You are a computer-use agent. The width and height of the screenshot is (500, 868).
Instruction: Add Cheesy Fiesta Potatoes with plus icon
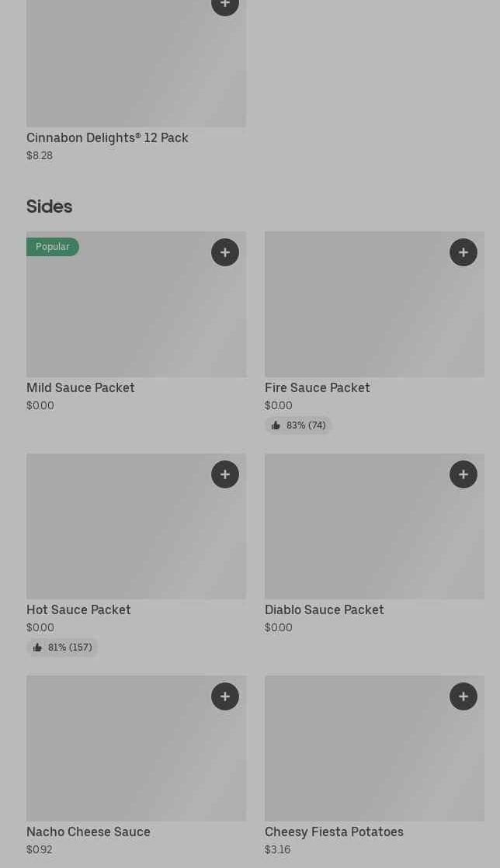click(464, 696)
